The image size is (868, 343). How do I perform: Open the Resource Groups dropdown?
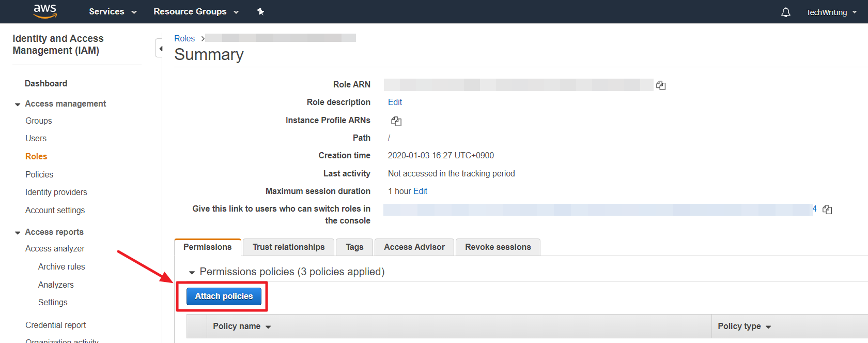tap(196, 11)
